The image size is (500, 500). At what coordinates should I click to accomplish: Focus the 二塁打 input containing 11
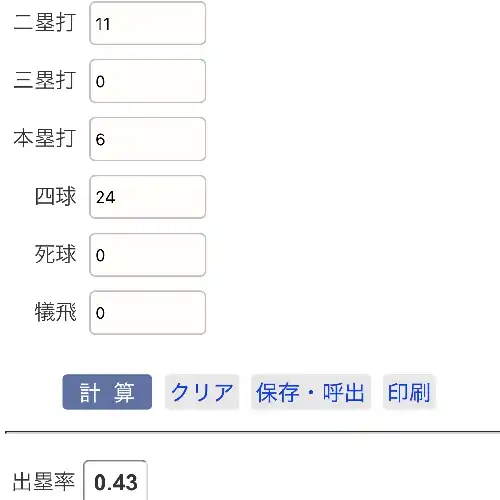pos(147,23)
